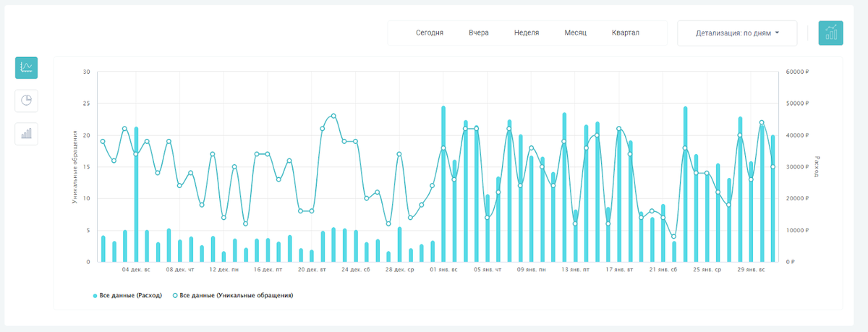Switch to the bar chart view icon
This screenshot has height=332, width=868.
(x=26, y=134)
